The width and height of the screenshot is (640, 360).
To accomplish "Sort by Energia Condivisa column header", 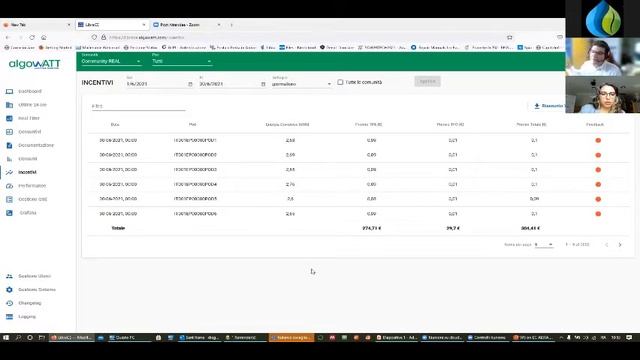I will 287,124.
